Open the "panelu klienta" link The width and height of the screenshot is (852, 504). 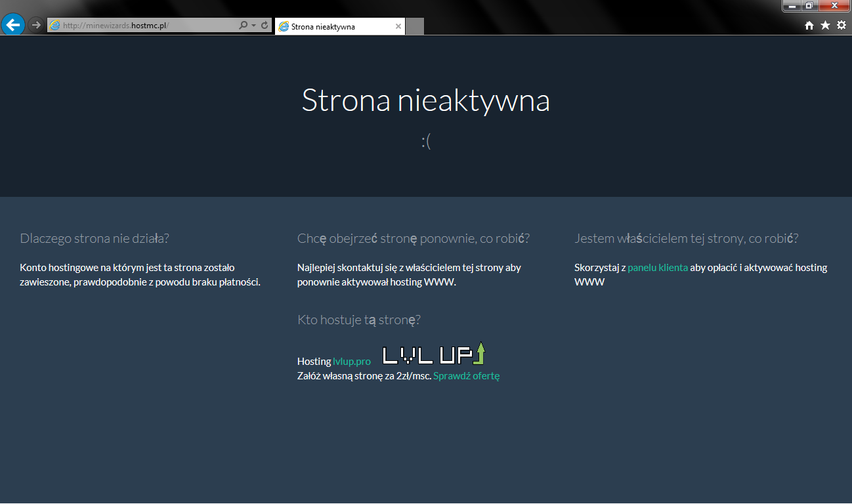point(658,268)
